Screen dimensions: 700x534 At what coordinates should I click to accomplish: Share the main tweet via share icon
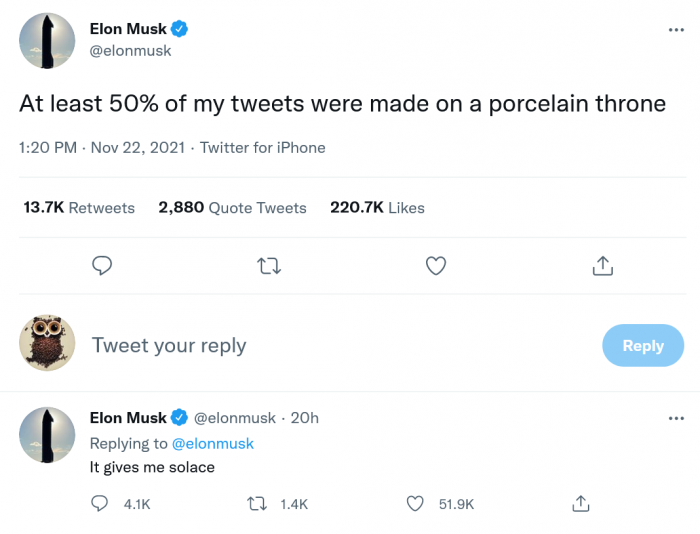point(602,265)
